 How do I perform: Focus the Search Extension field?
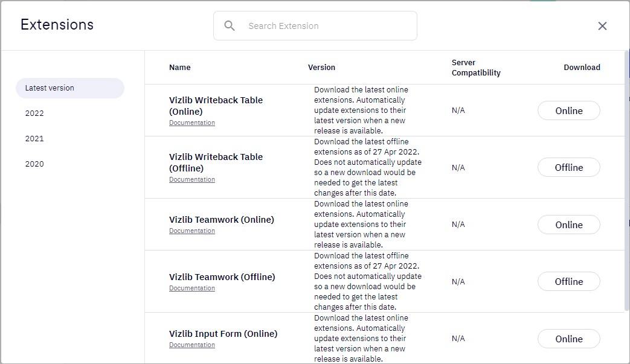pyautogui.click(x=315, y=26)
